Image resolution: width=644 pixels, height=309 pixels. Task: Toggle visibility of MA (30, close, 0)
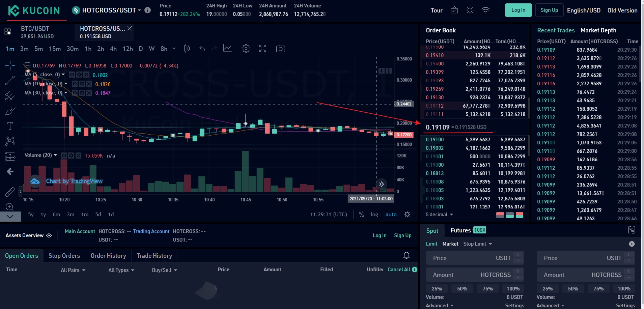pos(75,92)
